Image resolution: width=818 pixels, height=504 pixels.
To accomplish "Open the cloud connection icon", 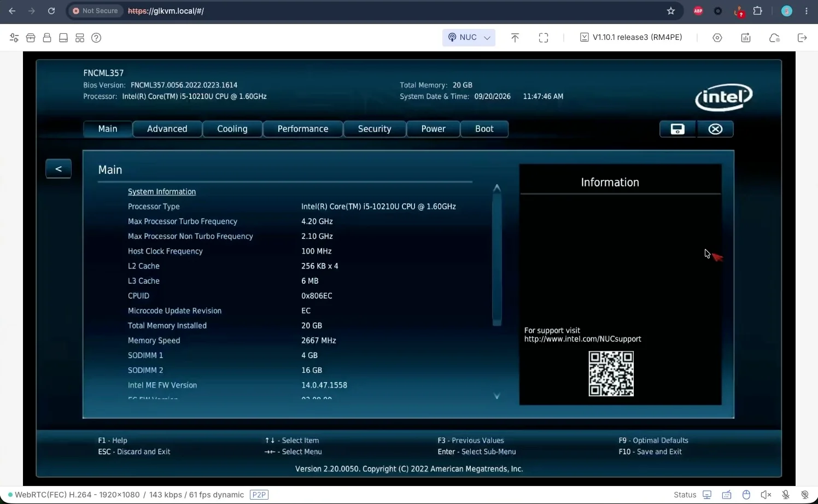I will click(774, 38).
